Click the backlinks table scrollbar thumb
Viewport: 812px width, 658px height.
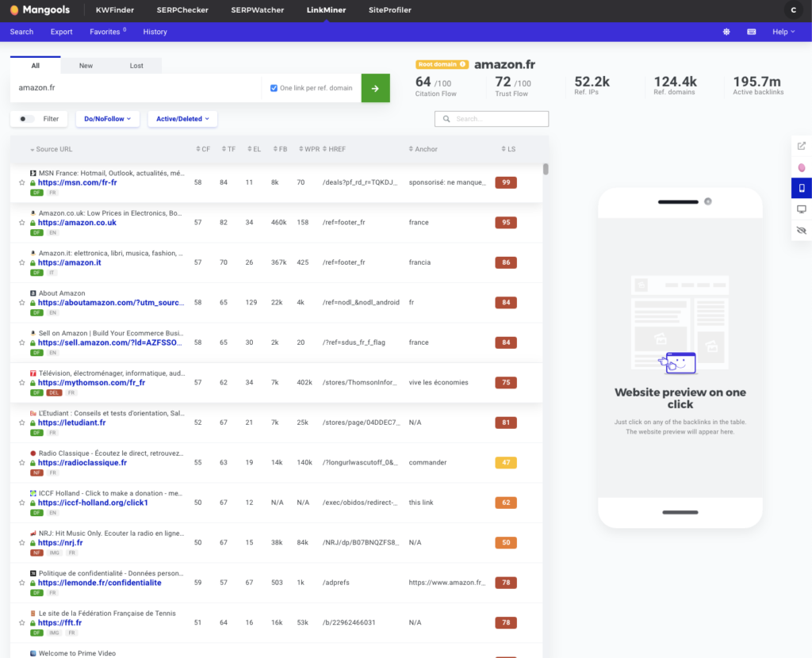point(546,170)
